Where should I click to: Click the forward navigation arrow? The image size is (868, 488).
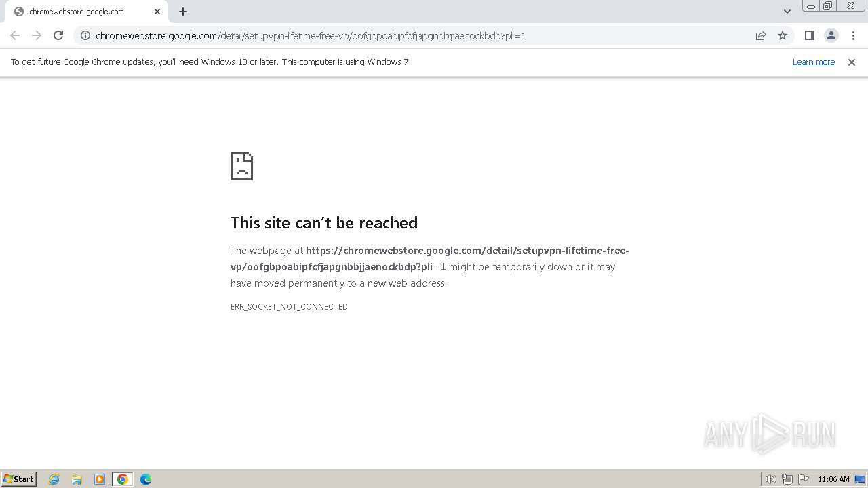(x=37, y=35)
